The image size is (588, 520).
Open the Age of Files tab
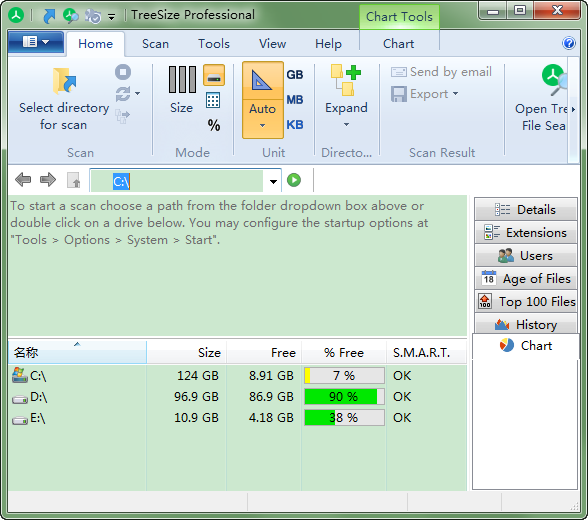[525, 279]
